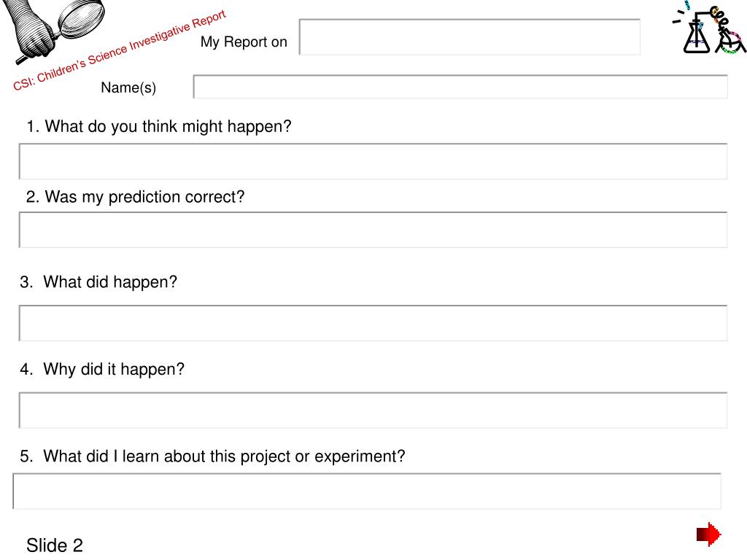747x560 pixels.
Task: Click the What did I learn answer box
Action: [367, 491]
